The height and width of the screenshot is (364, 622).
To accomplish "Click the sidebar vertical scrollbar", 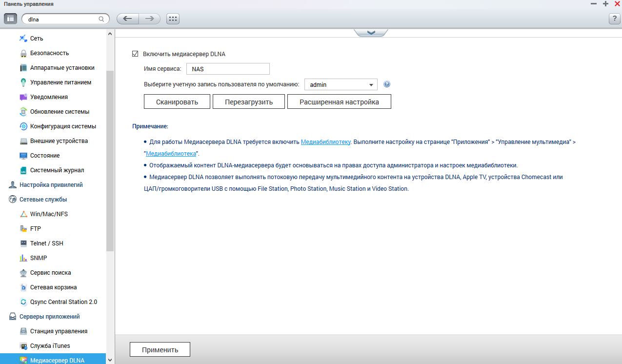I will [110, 161].
